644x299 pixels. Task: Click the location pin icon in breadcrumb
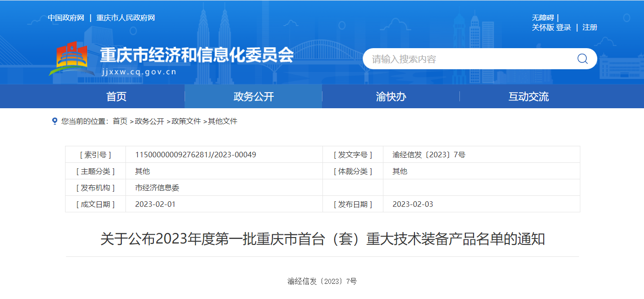tap(55, 121)
